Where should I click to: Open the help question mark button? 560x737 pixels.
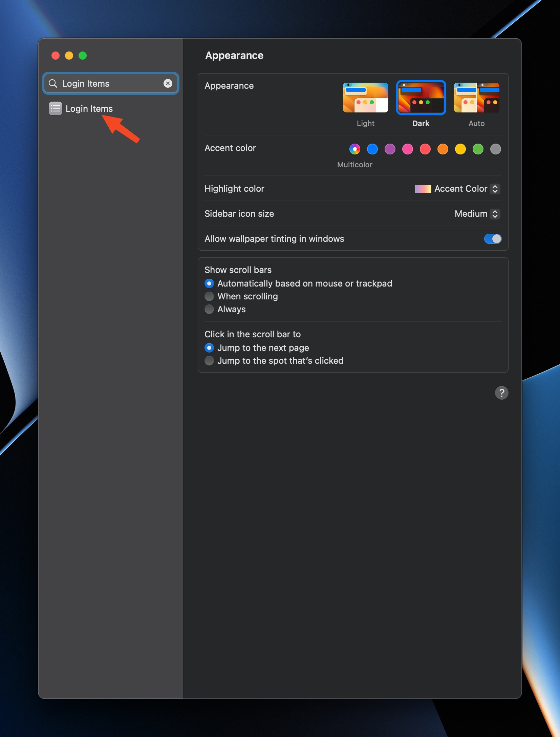[x=501, y=393]
